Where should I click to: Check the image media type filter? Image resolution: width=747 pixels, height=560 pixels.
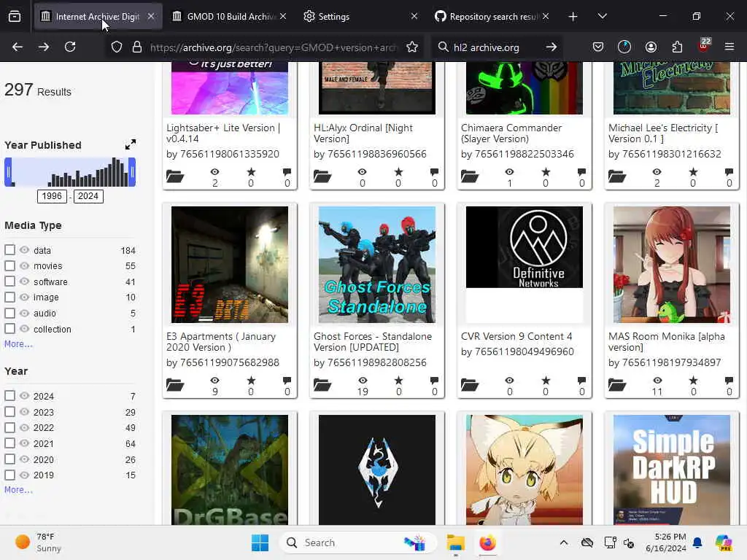9,297
